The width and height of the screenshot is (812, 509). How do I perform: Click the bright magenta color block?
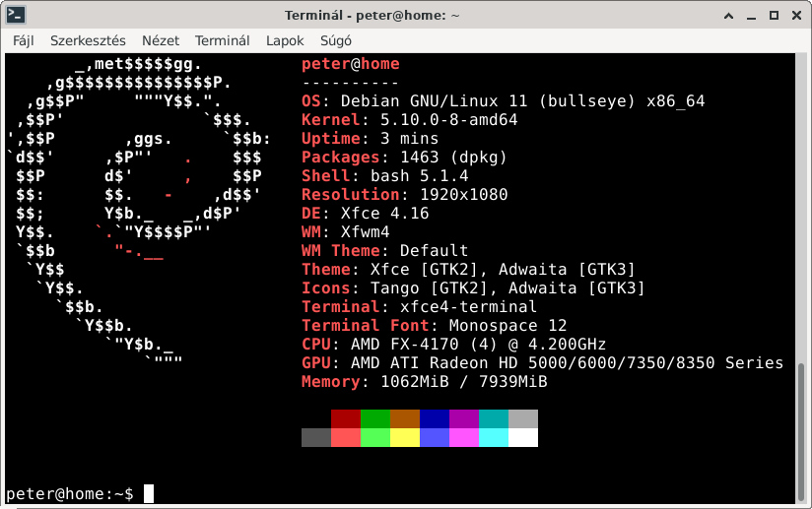463,437
